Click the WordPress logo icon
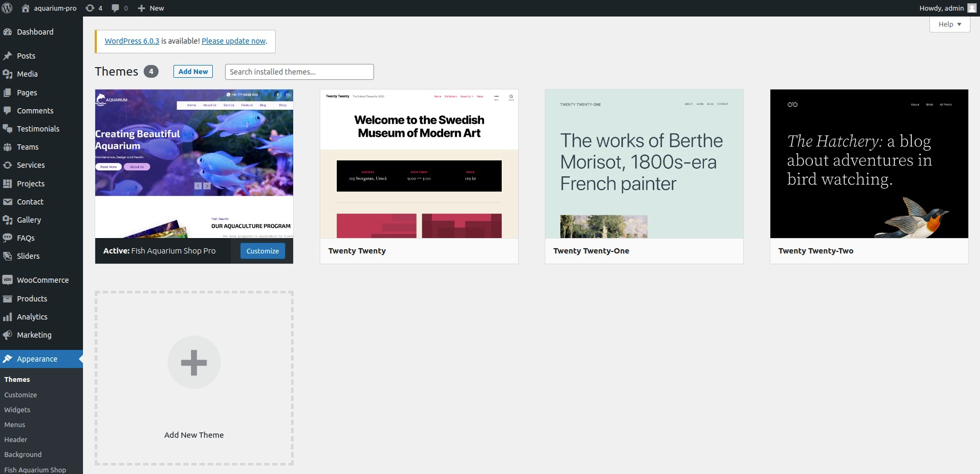Viewport: 980px width, 474px height. [7, 8]
